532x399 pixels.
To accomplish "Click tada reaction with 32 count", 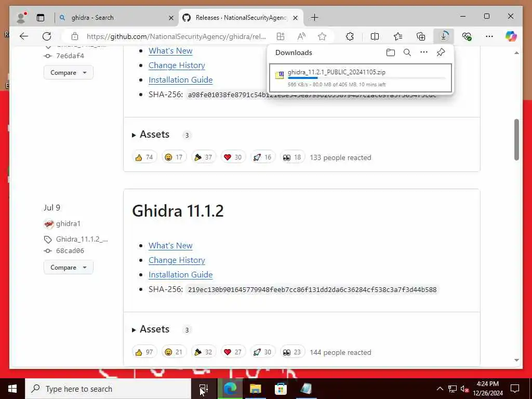I will 203,352.
